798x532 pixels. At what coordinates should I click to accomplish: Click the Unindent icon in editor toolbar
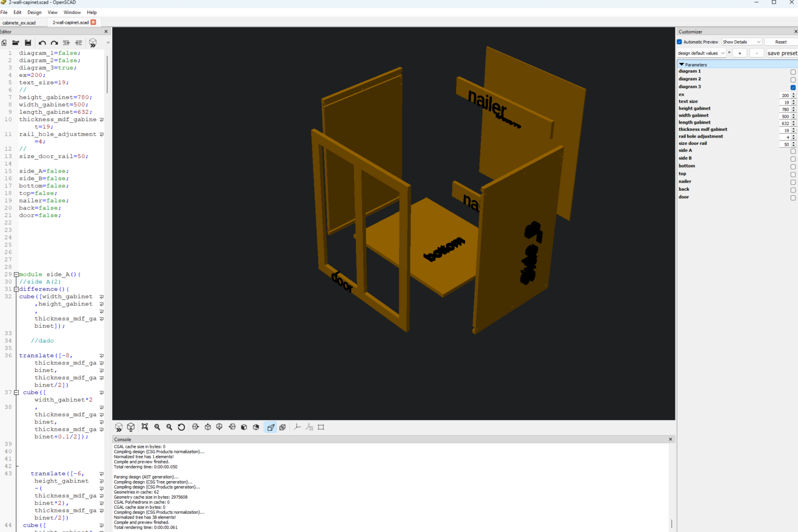click(66, 43)
